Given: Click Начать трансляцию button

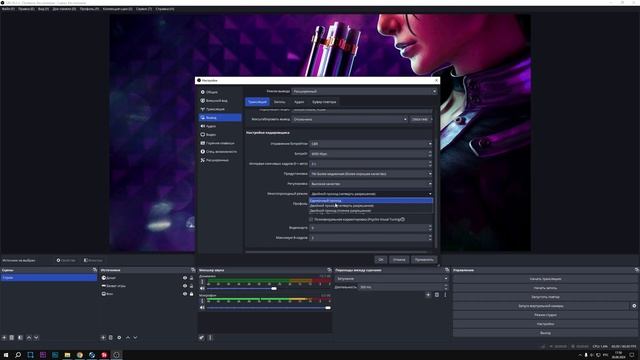Looking at the screenshot, I should click(x=545, y=279).
